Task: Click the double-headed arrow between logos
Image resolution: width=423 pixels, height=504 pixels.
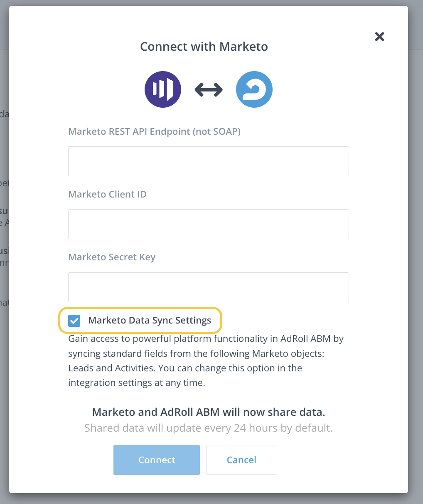Action: [209, 89]
